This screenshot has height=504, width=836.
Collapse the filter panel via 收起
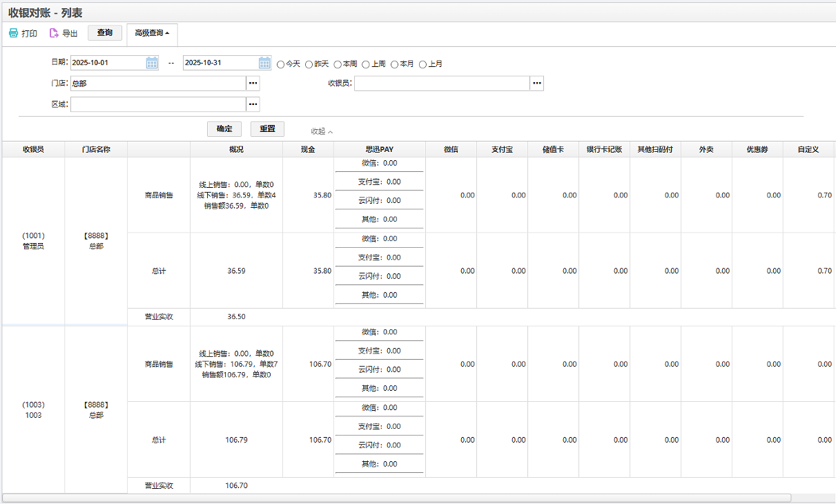pyautogui.click(x=322, y=131)
